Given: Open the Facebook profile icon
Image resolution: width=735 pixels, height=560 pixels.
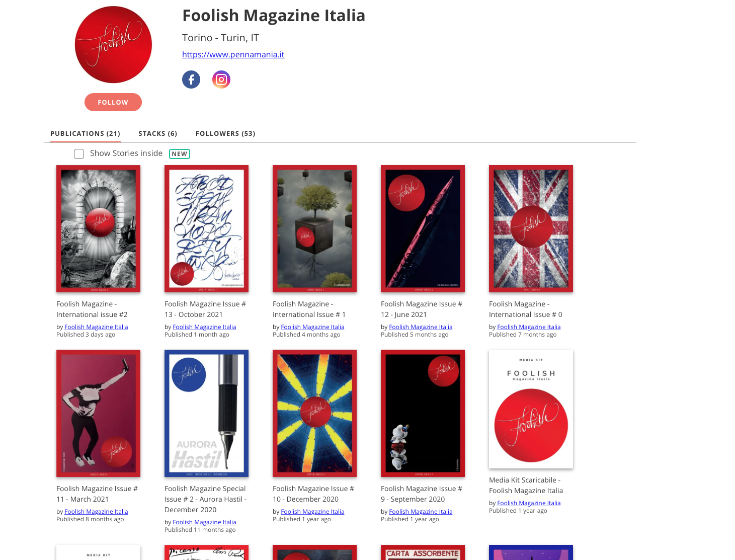Looking at the screenshot, I should point(191,79).
